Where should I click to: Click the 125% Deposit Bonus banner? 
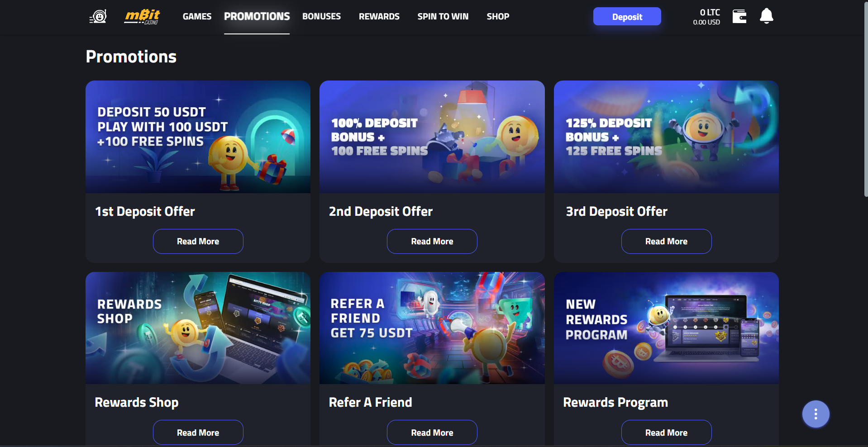pos(666,137)
